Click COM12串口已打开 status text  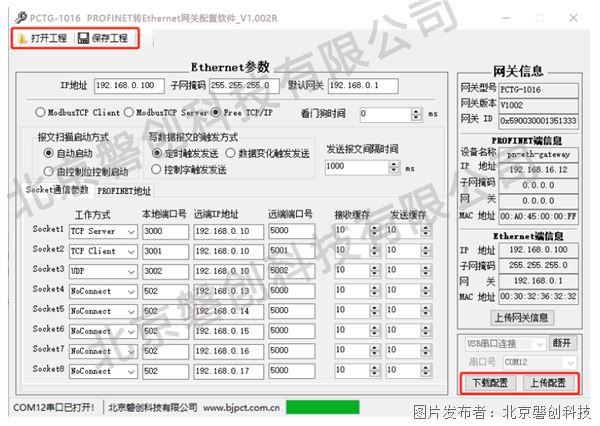point(54,408)
